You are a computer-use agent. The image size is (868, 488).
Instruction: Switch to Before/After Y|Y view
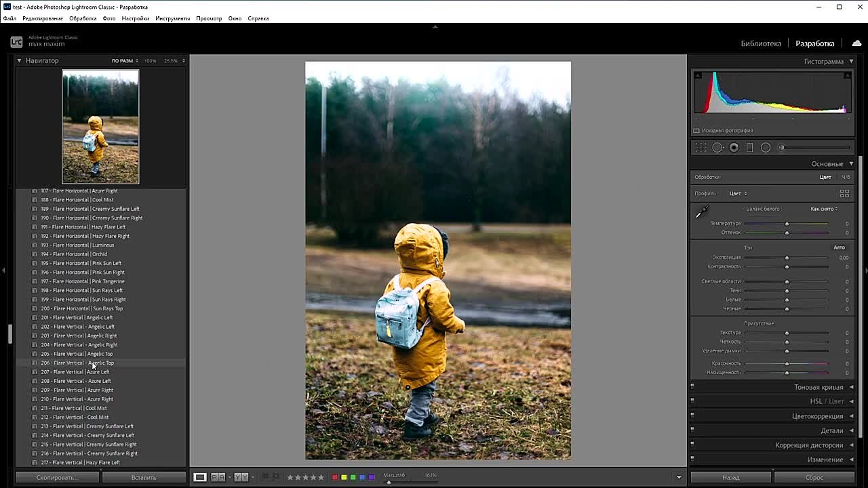(241, 477)
